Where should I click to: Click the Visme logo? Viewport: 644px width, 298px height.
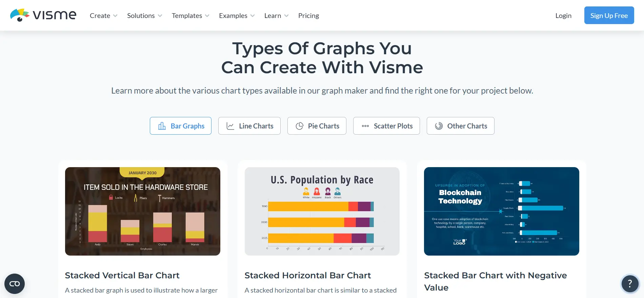tap(43, 15)
